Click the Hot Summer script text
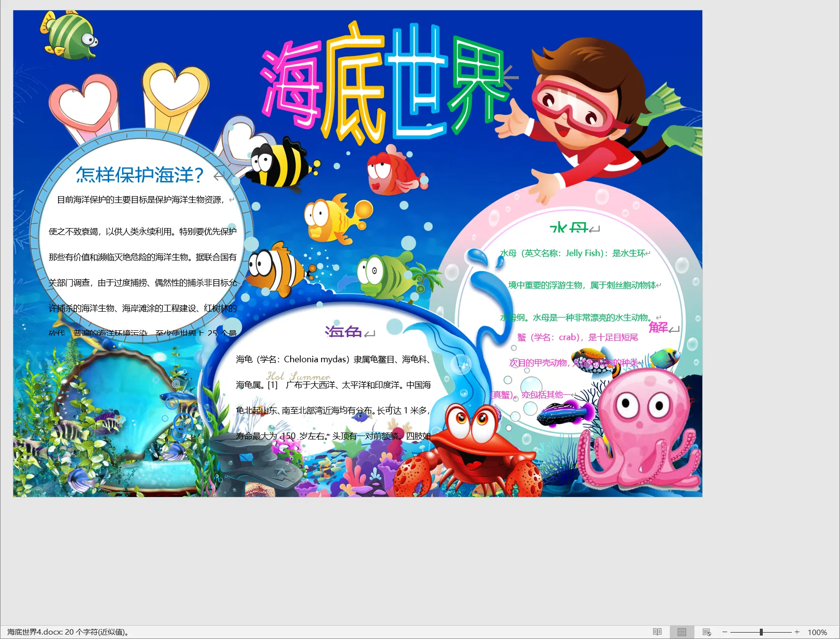 [x=298, y=376]
